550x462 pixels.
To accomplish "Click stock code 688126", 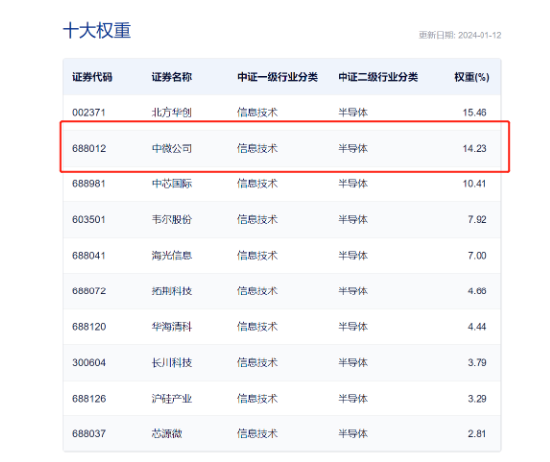I will click(89, 399).
